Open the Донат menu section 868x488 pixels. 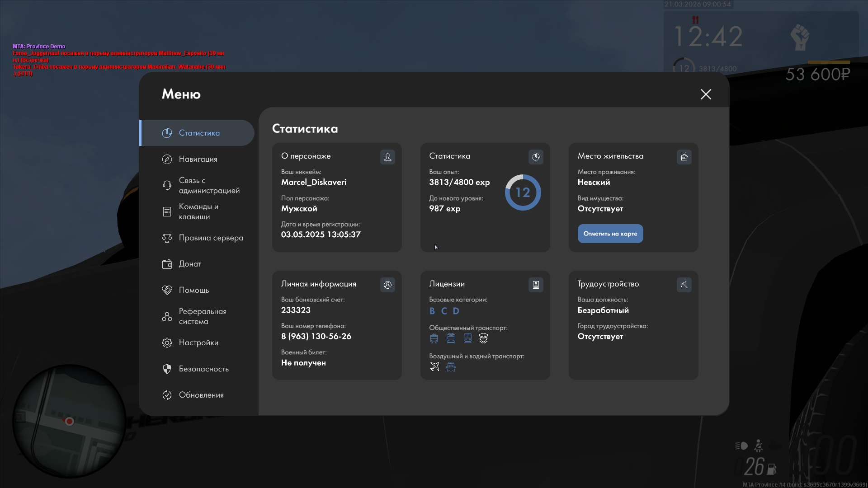[190, 264]
